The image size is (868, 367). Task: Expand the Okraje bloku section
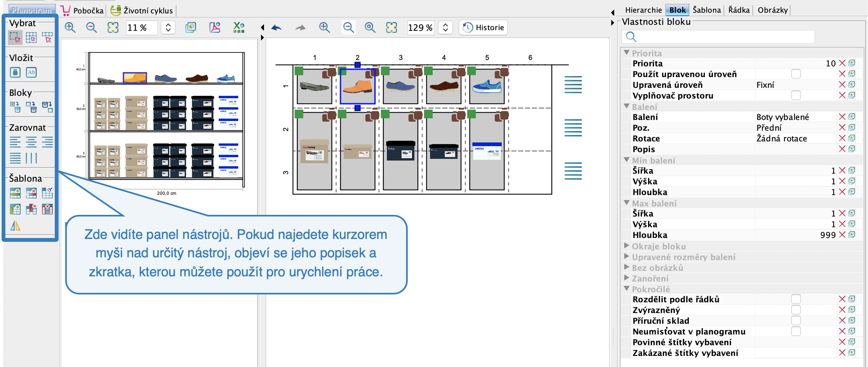click(x=626, y=246)
